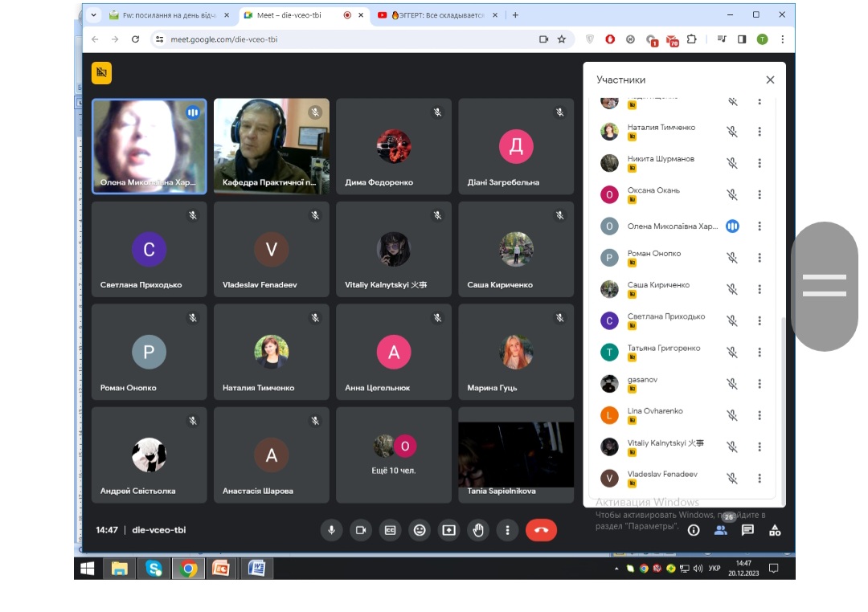Image resolution: width=868 pixels, height=612 pixels.
Task: Open the Chrome extensions puzzle icon
Action: [692, 39]
